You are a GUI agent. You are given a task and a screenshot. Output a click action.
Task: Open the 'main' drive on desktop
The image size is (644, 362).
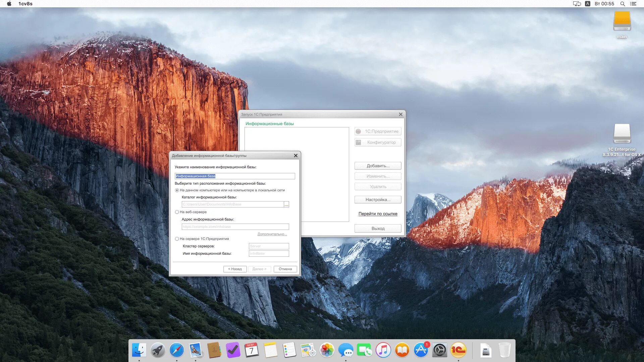[x=622, y=21]
